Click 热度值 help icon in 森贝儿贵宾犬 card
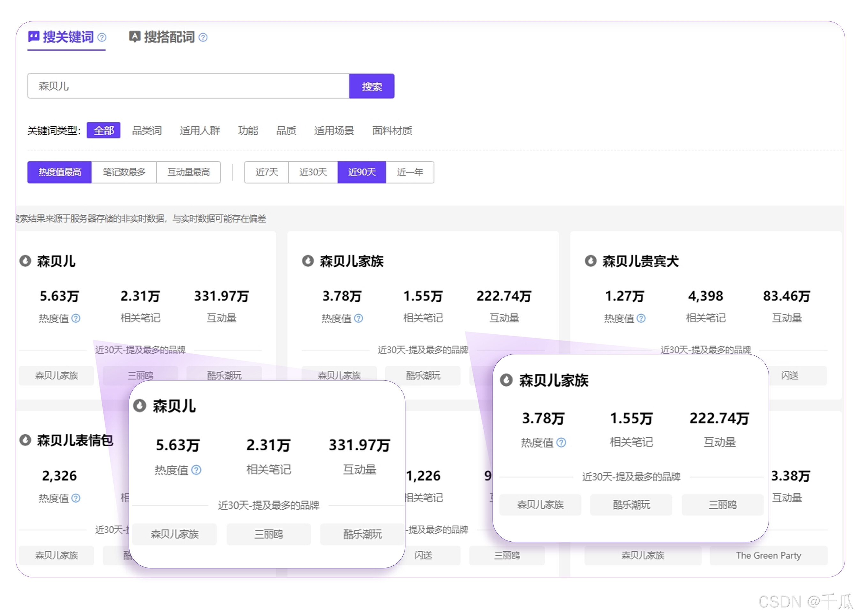This screenshot has height=616, width=855. click(641, 319)
